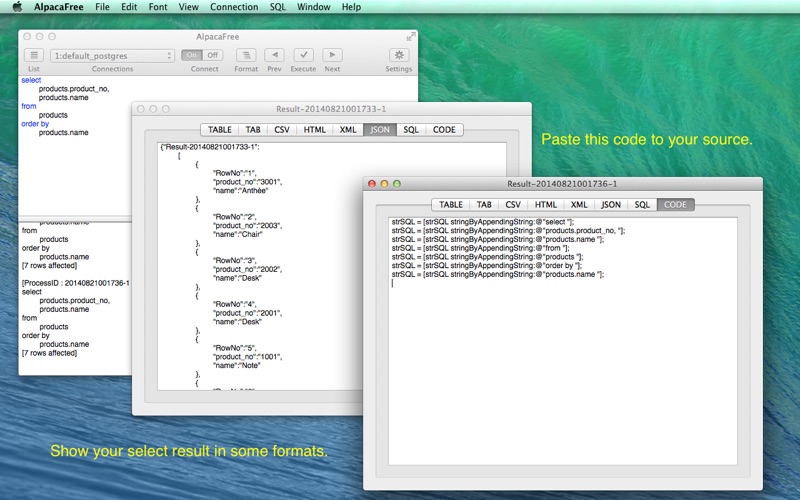800x500 pixels.
Task: Open the AlpacaFree application menu
Action: 59,7
